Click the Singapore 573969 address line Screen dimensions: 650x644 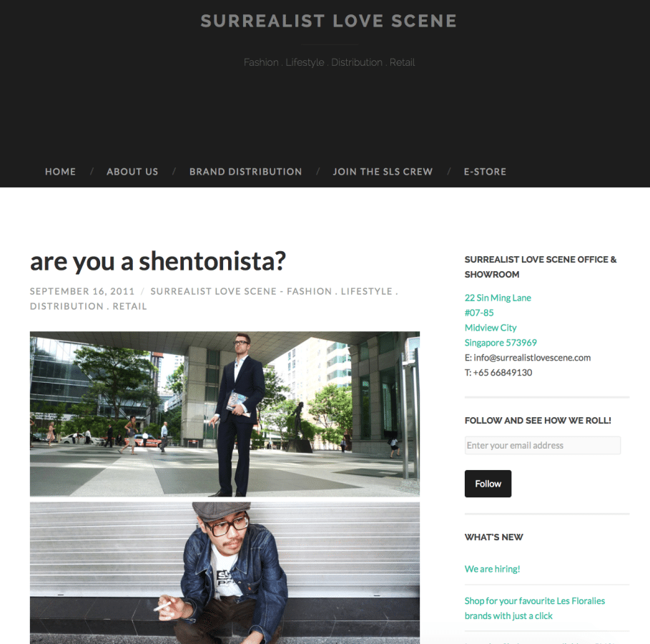point(501,343)
